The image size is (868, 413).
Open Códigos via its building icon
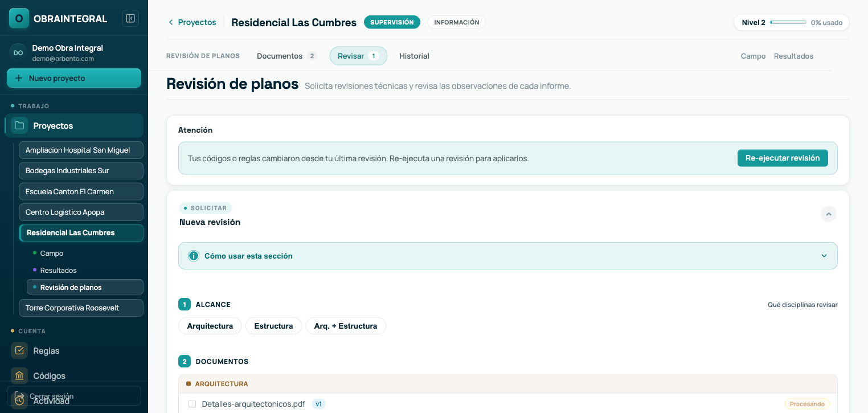[x=19, y=375]
